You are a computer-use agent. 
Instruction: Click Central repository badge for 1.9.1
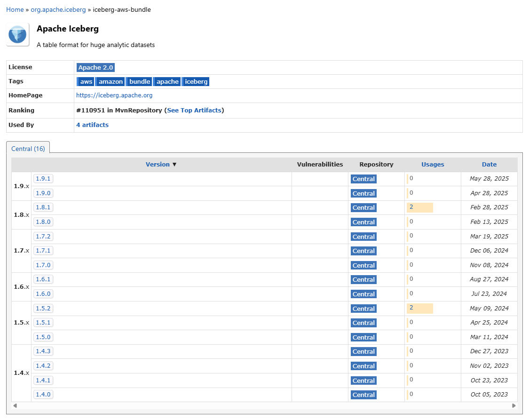coord(363,179)
